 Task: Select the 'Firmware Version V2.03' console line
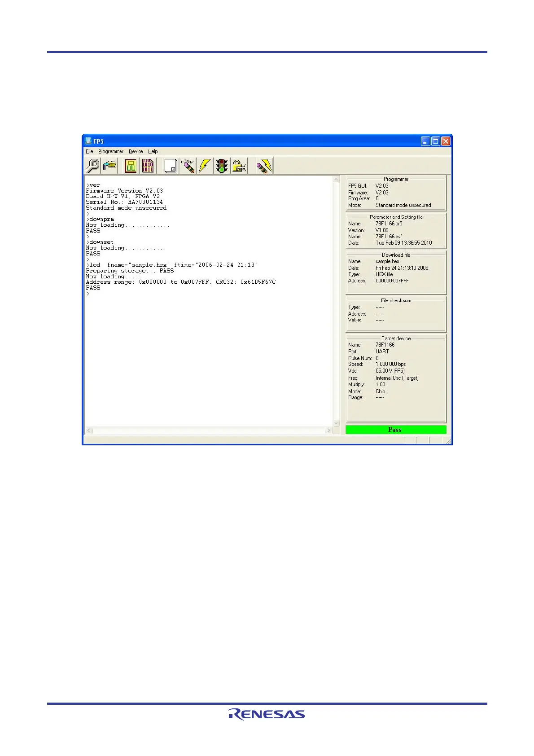pyautogui.click(x=124, y=191)
